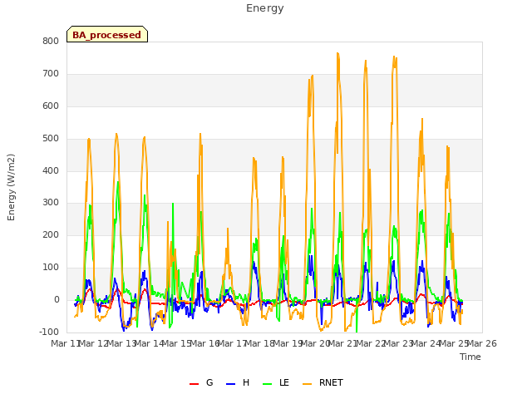Click the 0 y-axis tick value
Screen dimensions: 532x399
57,300
